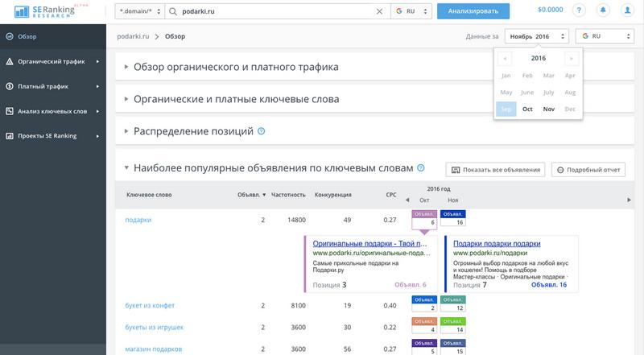Image resolution: width=644 pixels, height=355 pixels.
Task: Go to next year in date picker
Action: click(x=572, y=58)
